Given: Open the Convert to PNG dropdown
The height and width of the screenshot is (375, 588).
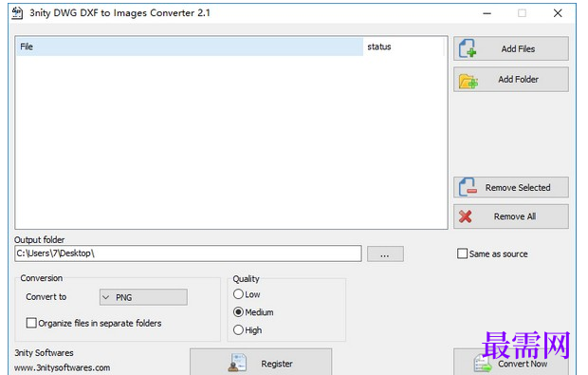Looking at the screenshot, I should point(143,297).
